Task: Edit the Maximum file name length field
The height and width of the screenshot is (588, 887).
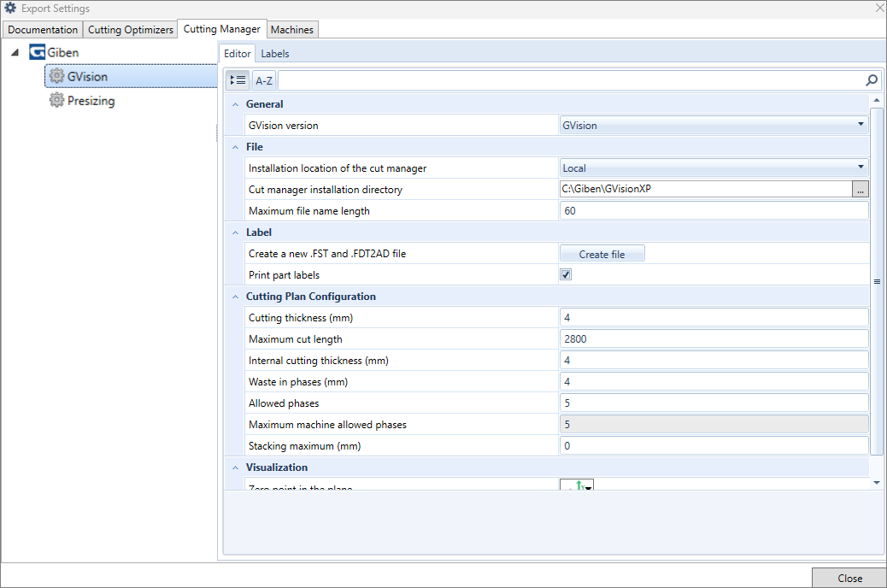Action: pos(714,210)
